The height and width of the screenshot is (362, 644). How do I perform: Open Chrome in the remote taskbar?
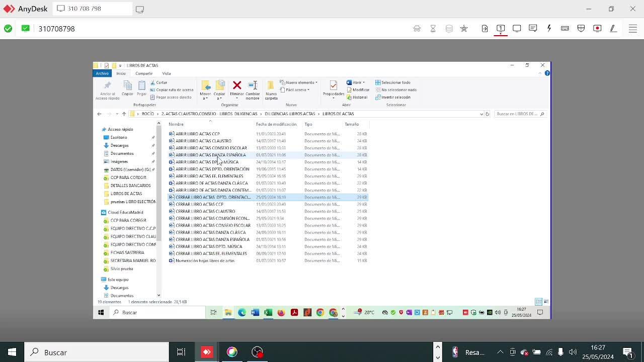[320, 313]
